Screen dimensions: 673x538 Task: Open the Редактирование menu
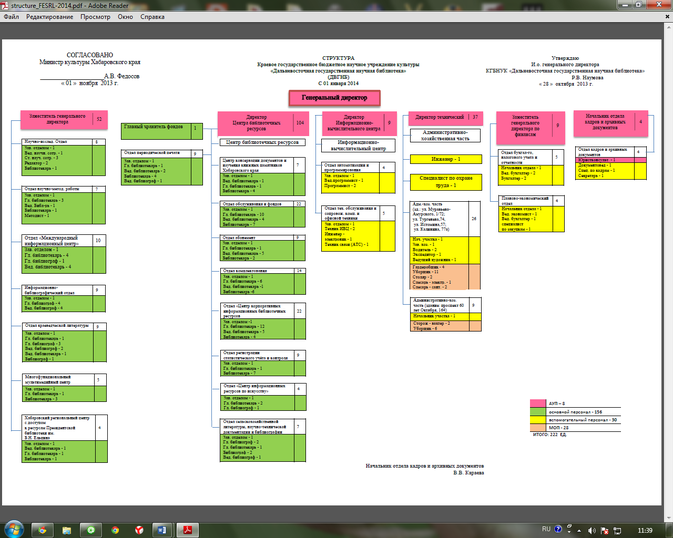tap(49, 17)
